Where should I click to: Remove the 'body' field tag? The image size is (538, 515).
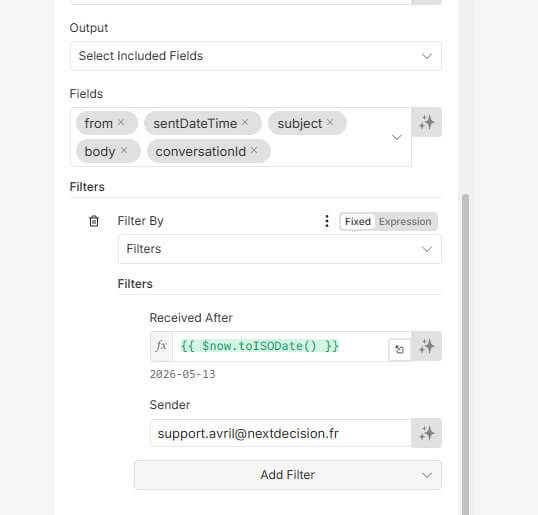click(124, 150)
